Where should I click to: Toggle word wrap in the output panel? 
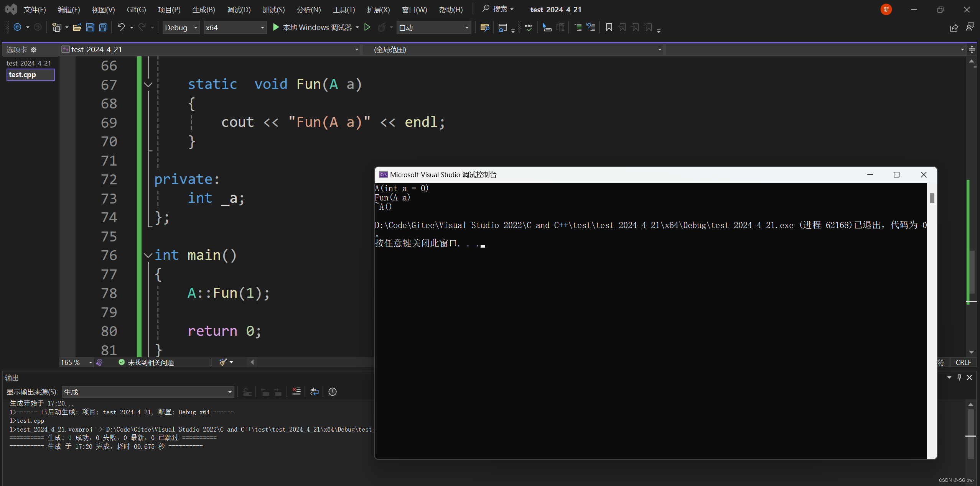pos(314,392)
